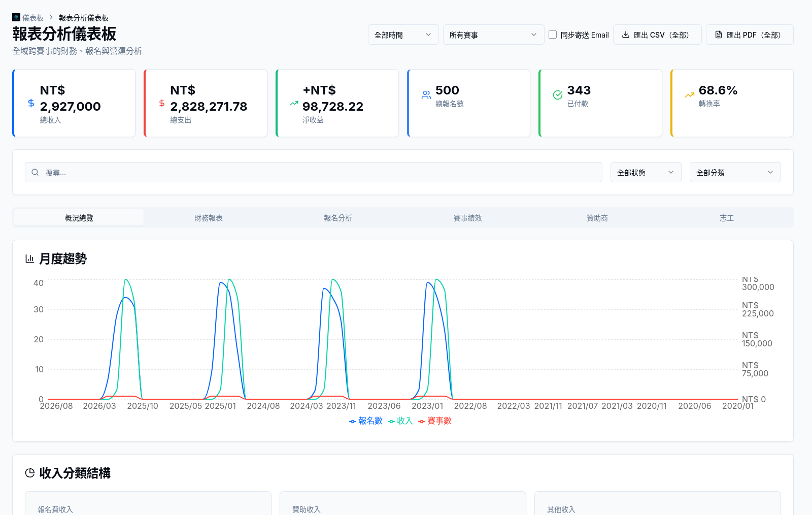Click the 報名費收入 card label
812x515 pixels.
(55, 509)
